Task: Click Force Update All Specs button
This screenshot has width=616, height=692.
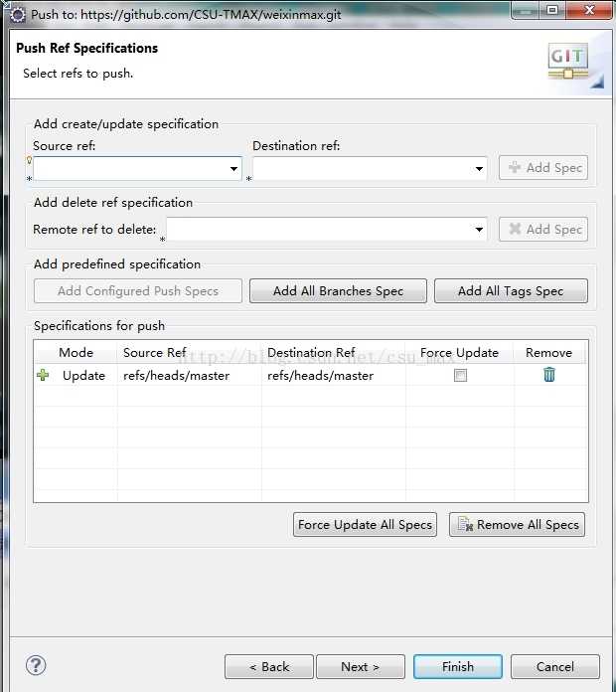Action: pyautogui.click(x=365, y=524)
